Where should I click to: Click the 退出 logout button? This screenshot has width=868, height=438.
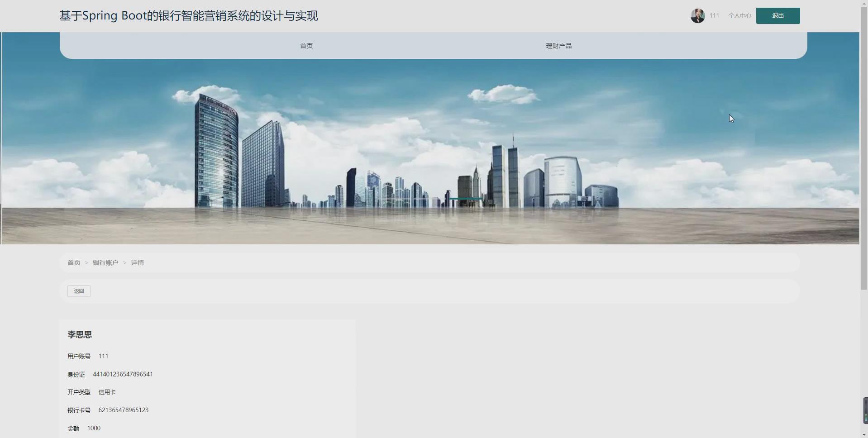777,15
